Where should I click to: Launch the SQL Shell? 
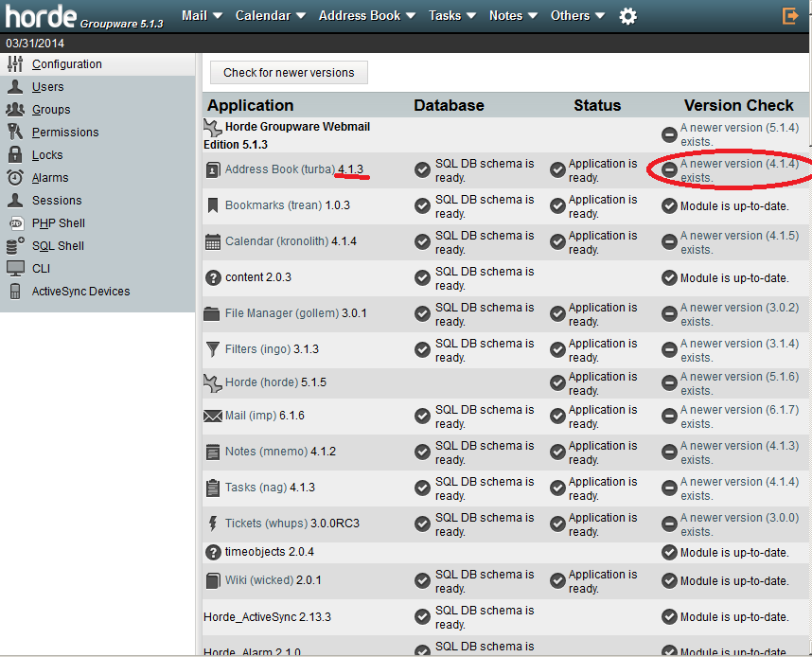58,246
